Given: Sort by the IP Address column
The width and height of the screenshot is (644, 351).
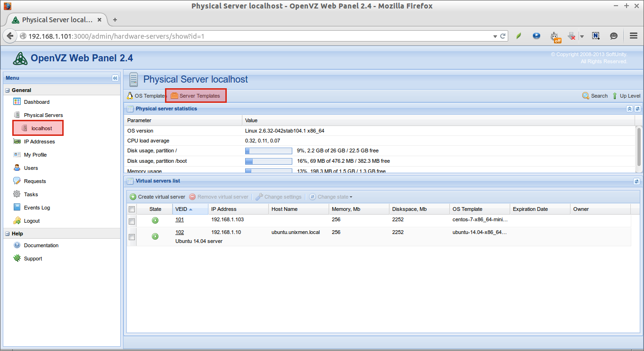Looking at the screenshot, I should coord(238,209).
